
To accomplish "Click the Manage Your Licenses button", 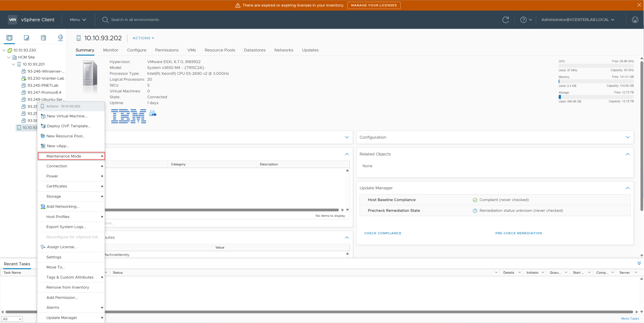I will click(x=374, y=5).
